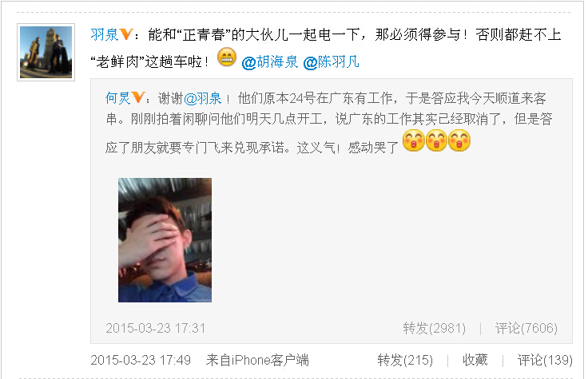Screen dimensions: 588x379
Task: Click the grinning emoji in 羽泉's post
Action: (x=227, y=57)
